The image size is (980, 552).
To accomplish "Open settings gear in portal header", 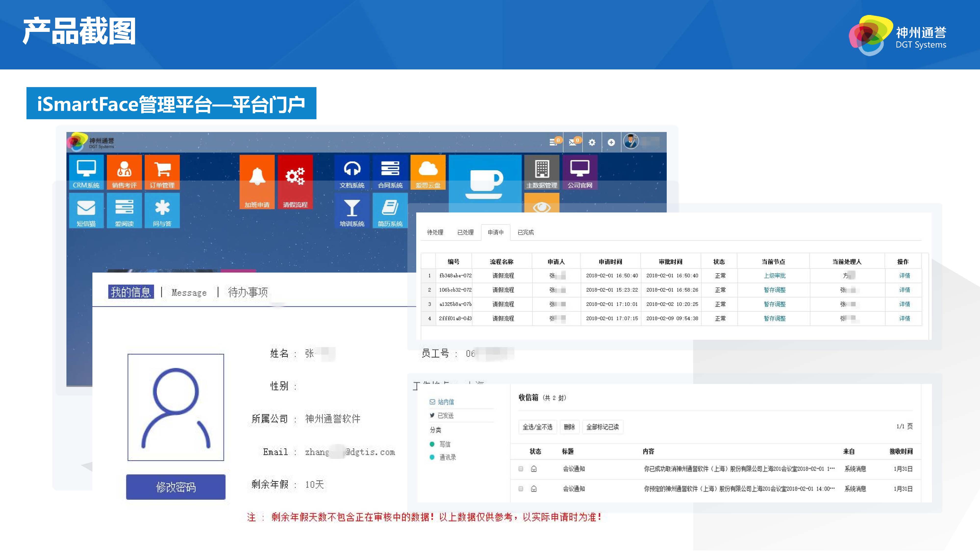I will click(592, 142).
